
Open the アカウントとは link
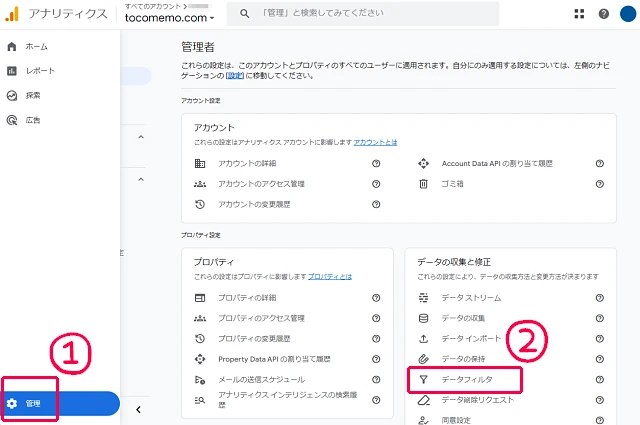375,142
